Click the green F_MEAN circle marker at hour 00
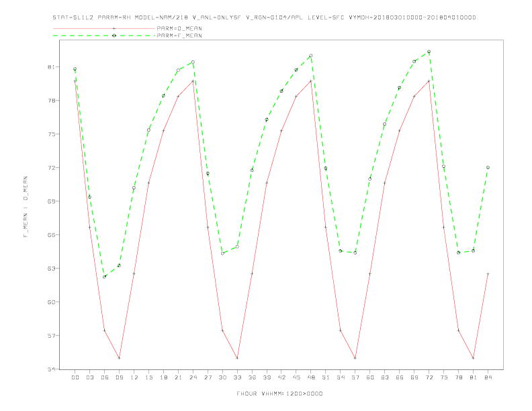Screen dimensions: 532x411 [x=75, y=69]
